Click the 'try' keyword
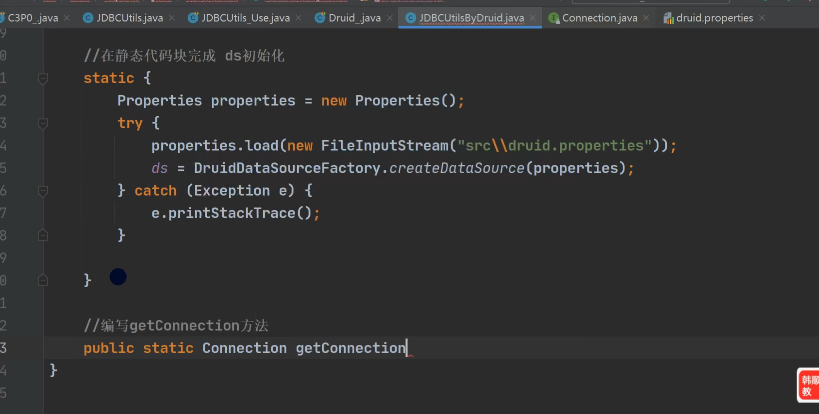This screenshot has width=819, height=414. (130, 123)
